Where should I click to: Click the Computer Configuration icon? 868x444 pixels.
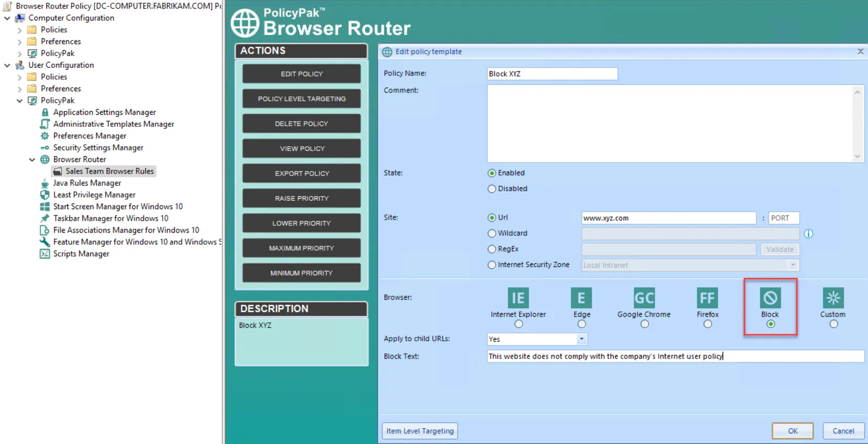pyautogui.click(x=20, y=18)
